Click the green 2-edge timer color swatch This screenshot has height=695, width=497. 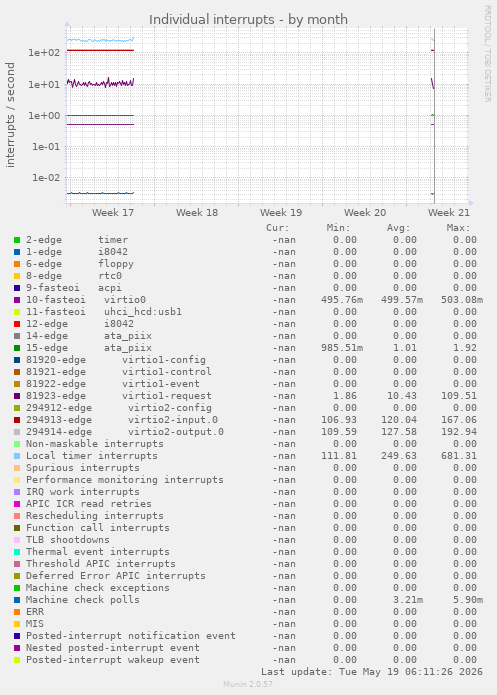pos(17,240)
